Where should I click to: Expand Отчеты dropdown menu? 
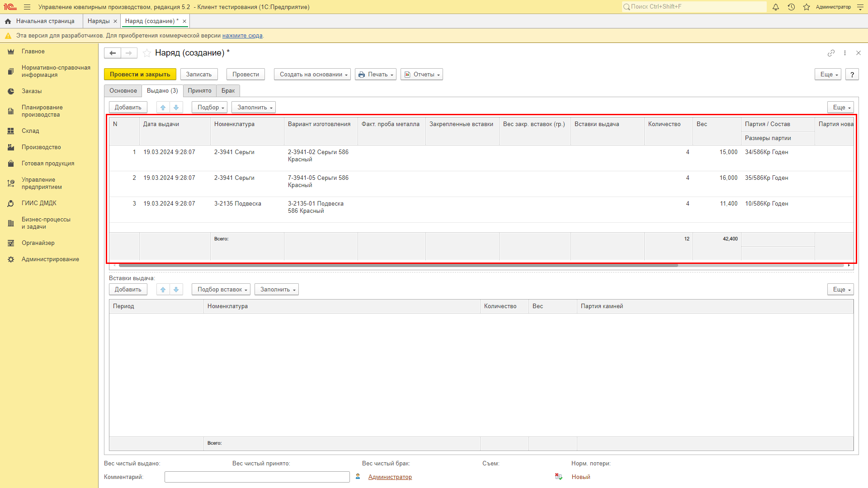[422, 75]
